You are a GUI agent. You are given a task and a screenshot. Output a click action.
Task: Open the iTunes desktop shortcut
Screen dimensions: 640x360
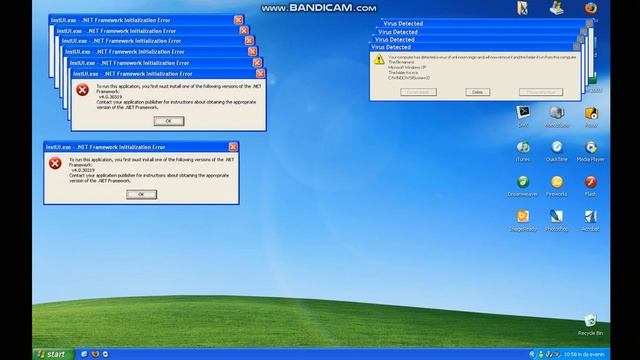[523, 147]
